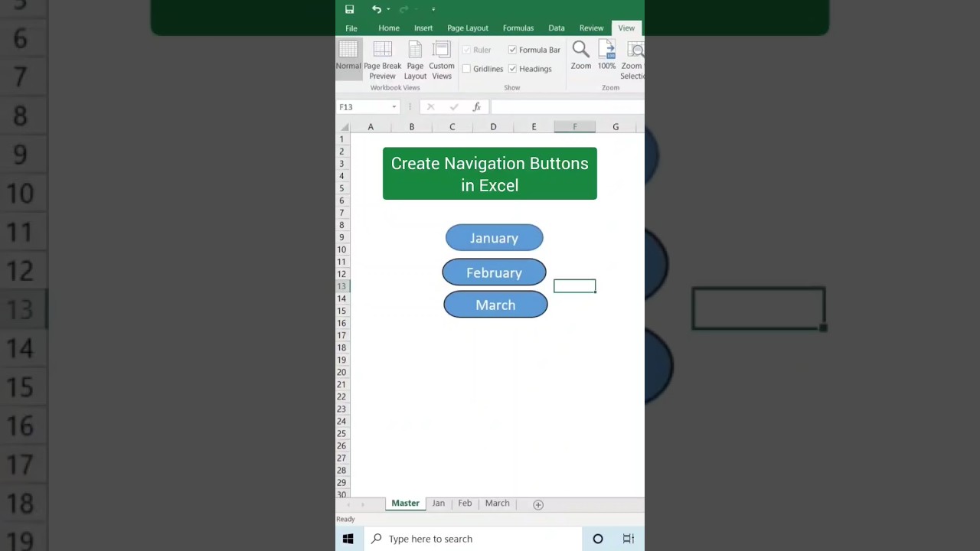
Task: Click the Windows search box
Action: click(473, 539)
